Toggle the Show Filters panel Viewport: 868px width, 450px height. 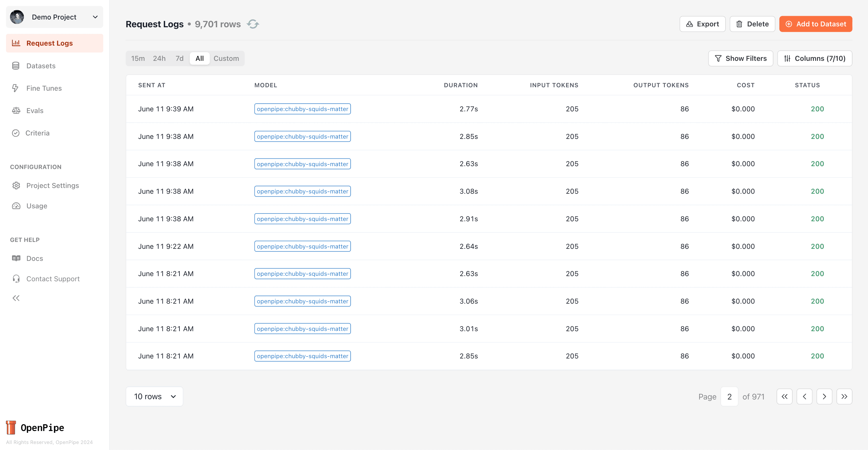(741, 58)
